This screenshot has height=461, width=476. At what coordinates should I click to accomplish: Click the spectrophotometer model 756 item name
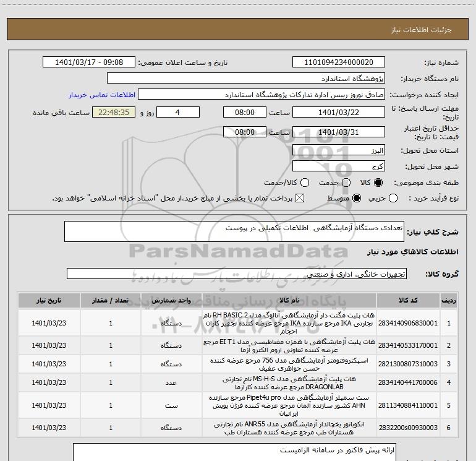coord(289,364)
